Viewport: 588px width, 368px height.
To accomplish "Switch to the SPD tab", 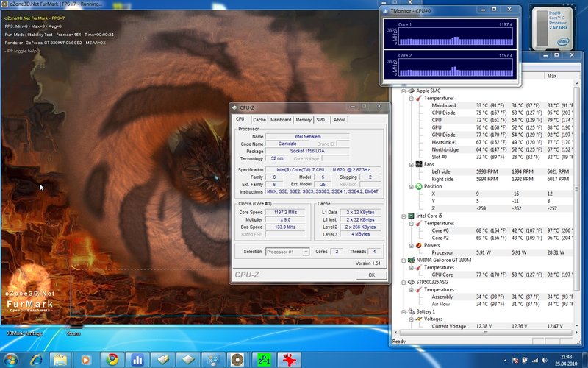I will [320, 119].
